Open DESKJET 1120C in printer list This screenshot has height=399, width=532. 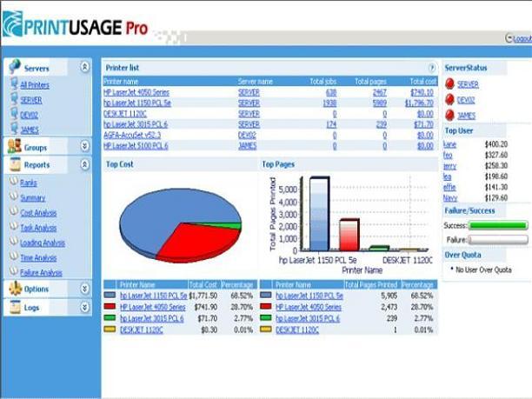(125, 114)
